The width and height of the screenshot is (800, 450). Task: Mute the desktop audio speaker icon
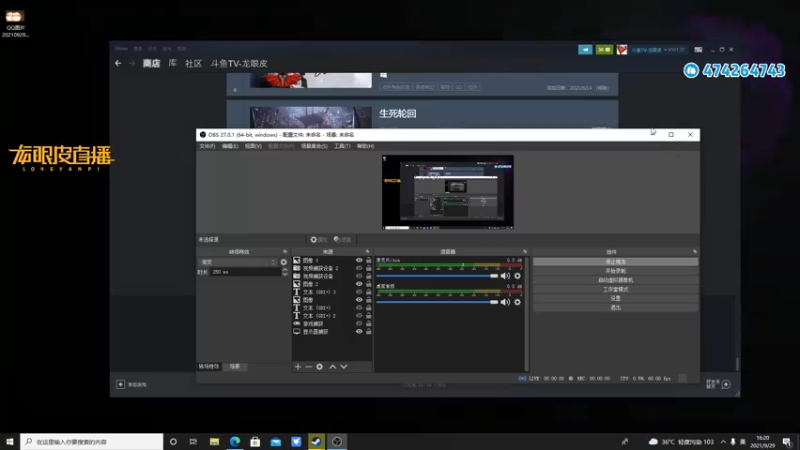[505, 302]
